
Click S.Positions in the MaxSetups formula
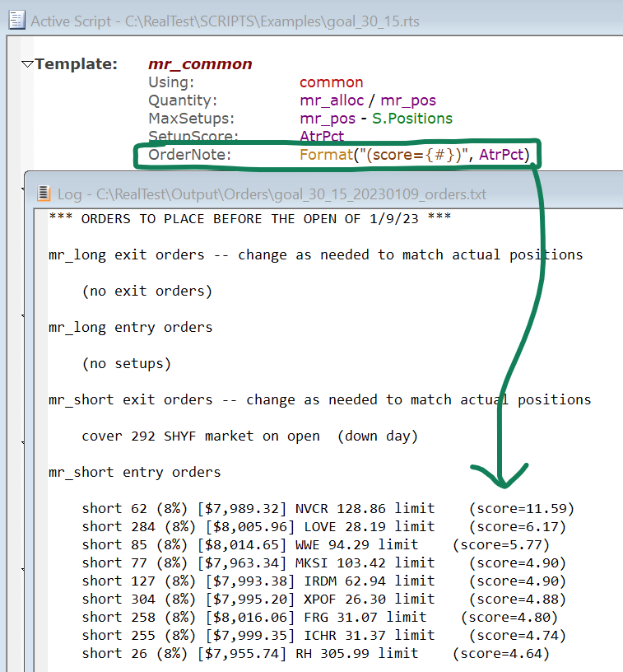point(411,119)
